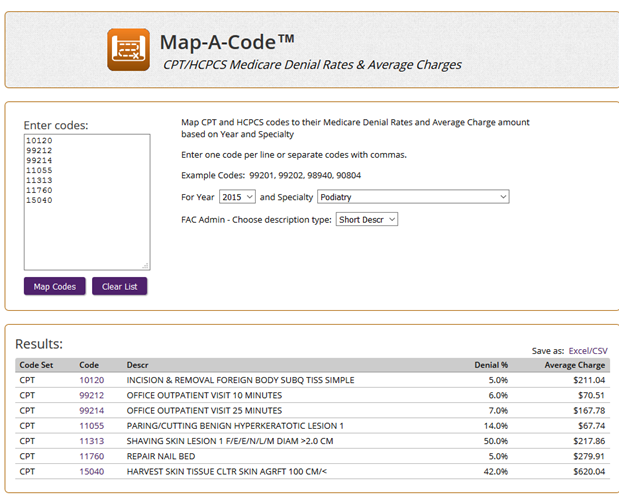The height and width of the screenshot is (497, 619).
Task: Click the orange Map-A-Code logo icon
Action: click(x=128, y=49)
